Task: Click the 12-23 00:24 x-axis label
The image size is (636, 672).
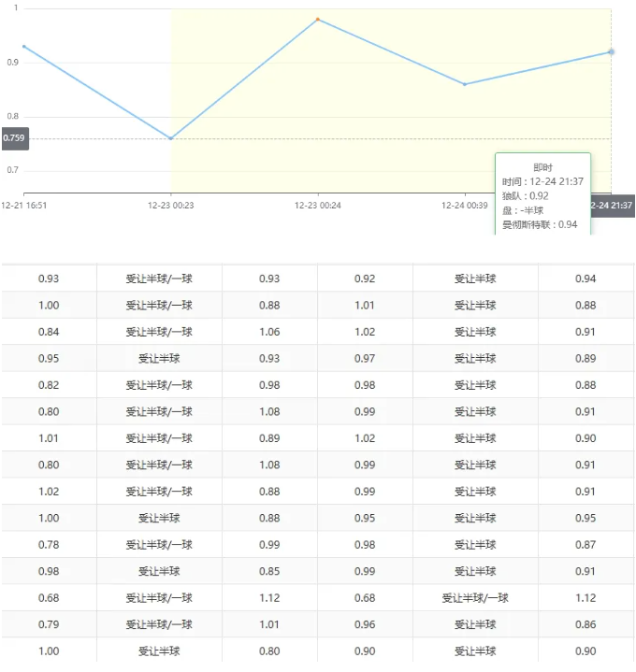Action: tap(318, 205)
